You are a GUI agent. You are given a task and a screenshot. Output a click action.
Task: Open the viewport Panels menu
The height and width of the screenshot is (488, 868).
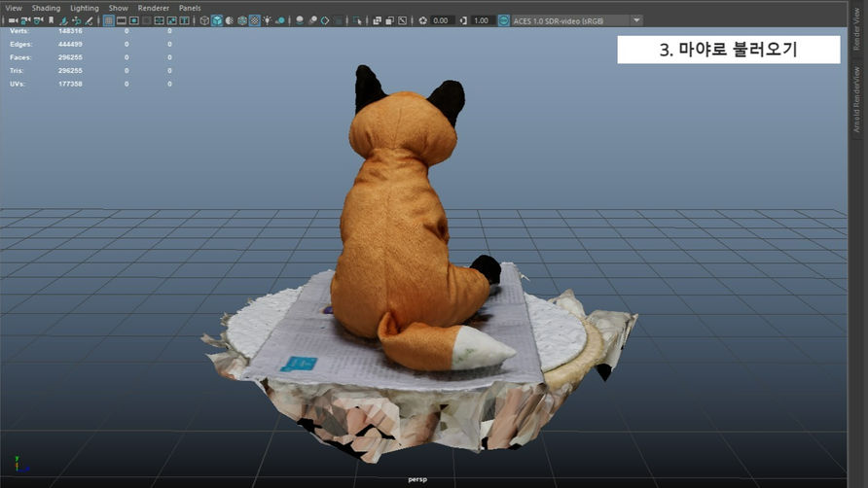coord(190,8)
